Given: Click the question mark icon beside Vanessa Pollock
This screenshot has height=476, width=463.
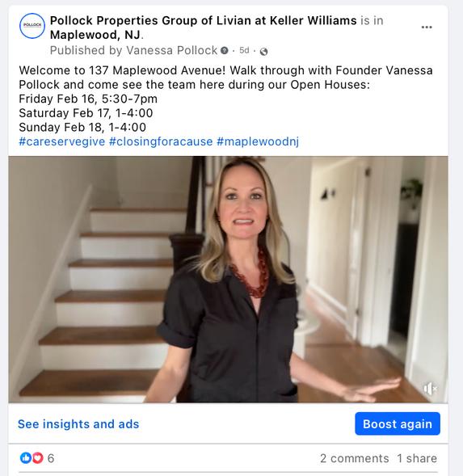Looking at the screenshot, I should pyautogui.click(x=225, y=50).
